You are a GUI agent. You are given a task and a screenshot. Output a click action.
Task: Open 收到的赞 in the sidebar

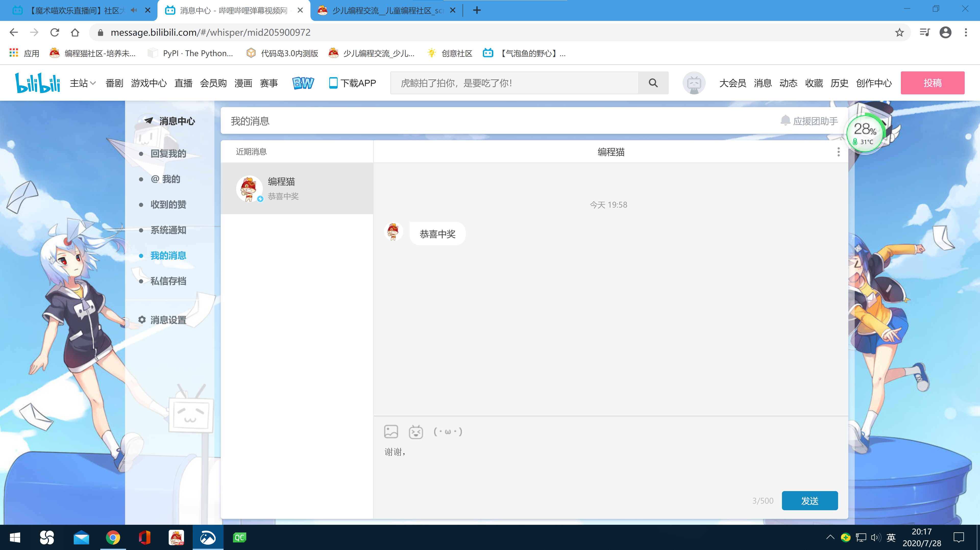168,204
